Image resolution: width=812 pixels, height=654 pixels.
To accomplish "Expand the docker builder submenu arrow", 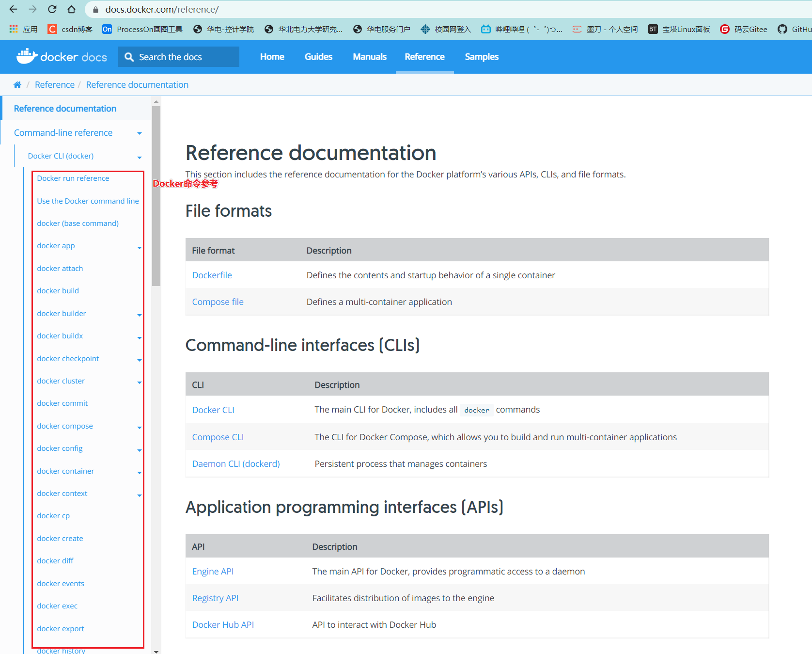I will tap(140, 315).
